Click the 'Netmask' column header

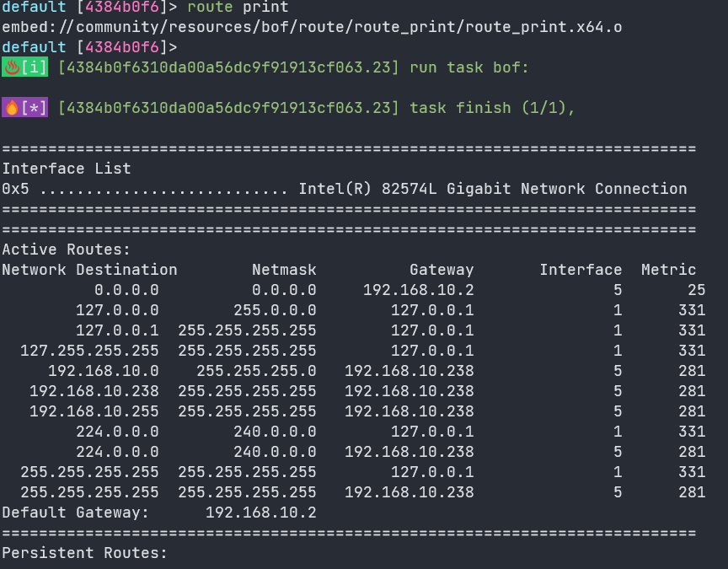[x=284, y=270]
